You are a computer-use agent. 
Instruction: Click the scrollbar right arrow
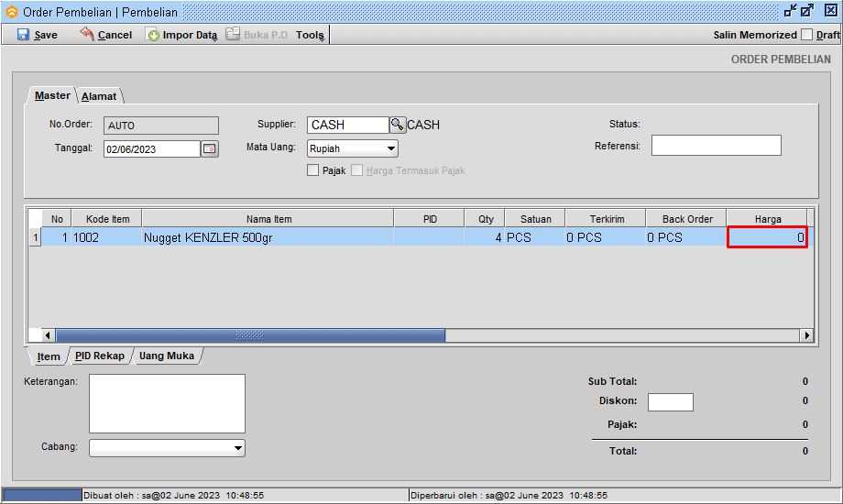[x=806, y=335]
